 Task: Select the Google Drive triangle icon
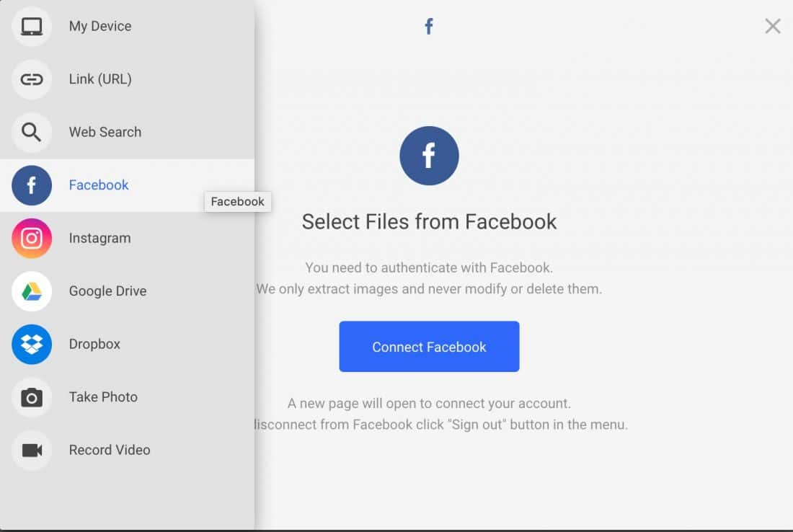point(31,291)
